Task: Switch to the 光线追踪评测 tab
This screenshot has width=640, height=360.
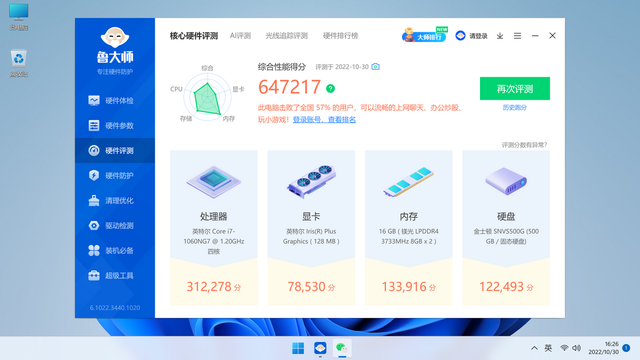Action: tap(287, 36)
